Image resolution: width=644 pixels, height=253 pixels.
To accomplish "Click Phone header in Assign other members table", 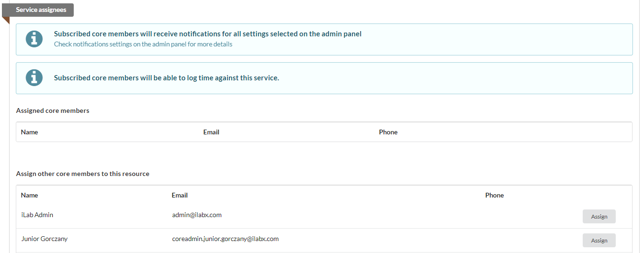I will tap(494, 195).
